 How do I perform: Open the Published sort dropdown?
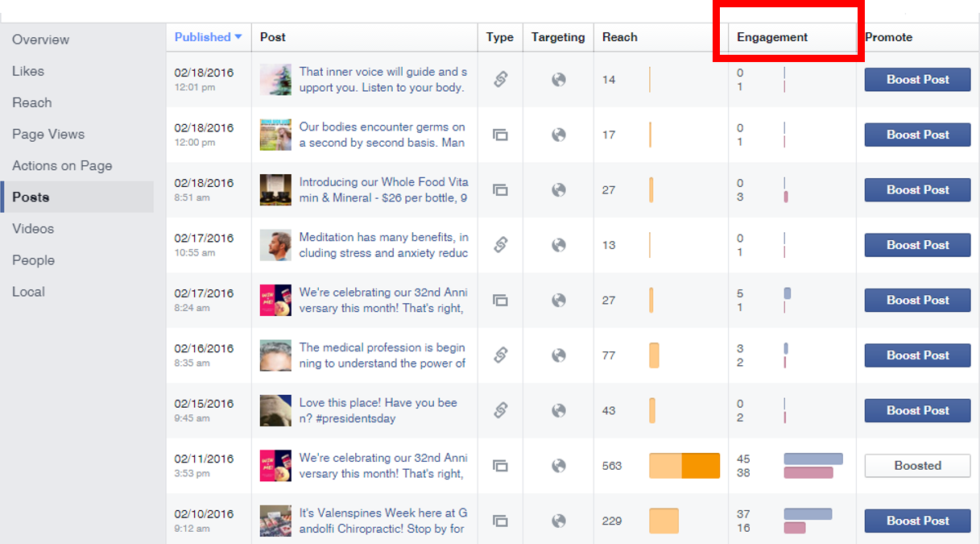pyautogui.click(x=208, y=37)
